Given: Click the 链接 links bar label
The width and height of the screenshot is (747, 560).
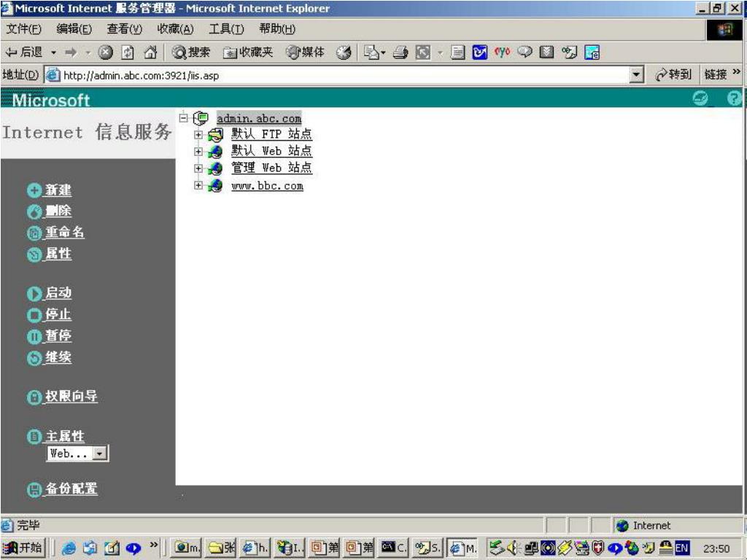Looking at the screenshot, I should click(x=716, y=75).
